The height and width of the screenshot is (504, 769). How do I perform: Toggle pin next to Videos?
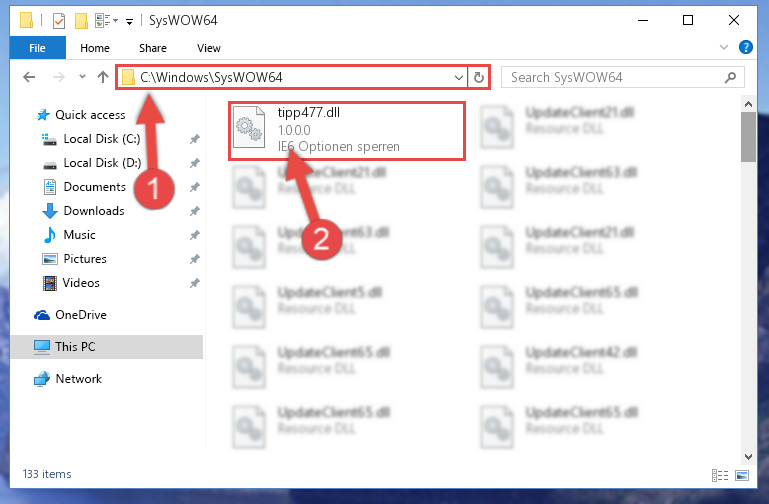195,283
